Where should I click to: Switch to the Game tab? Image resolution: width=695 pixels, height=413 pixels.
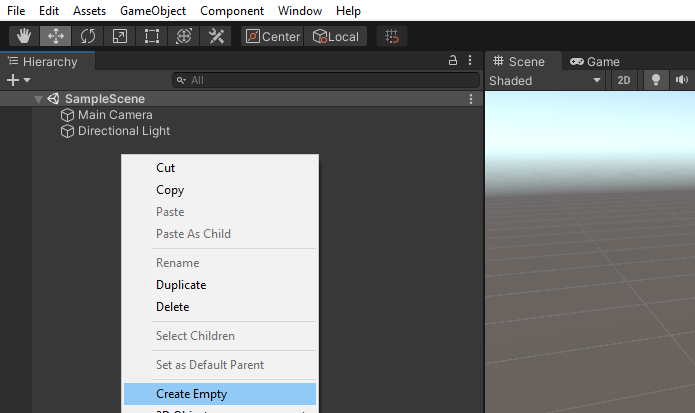(x=595, y=61)
